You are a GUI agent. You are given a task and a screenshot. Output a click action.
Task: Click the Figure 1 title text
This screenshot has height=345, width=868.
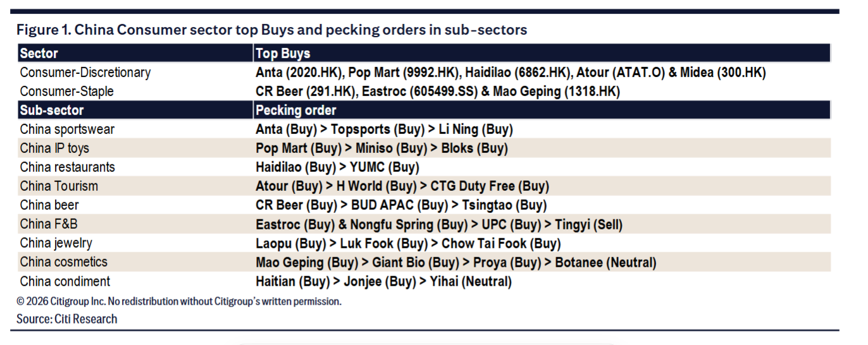click(271, 30)
